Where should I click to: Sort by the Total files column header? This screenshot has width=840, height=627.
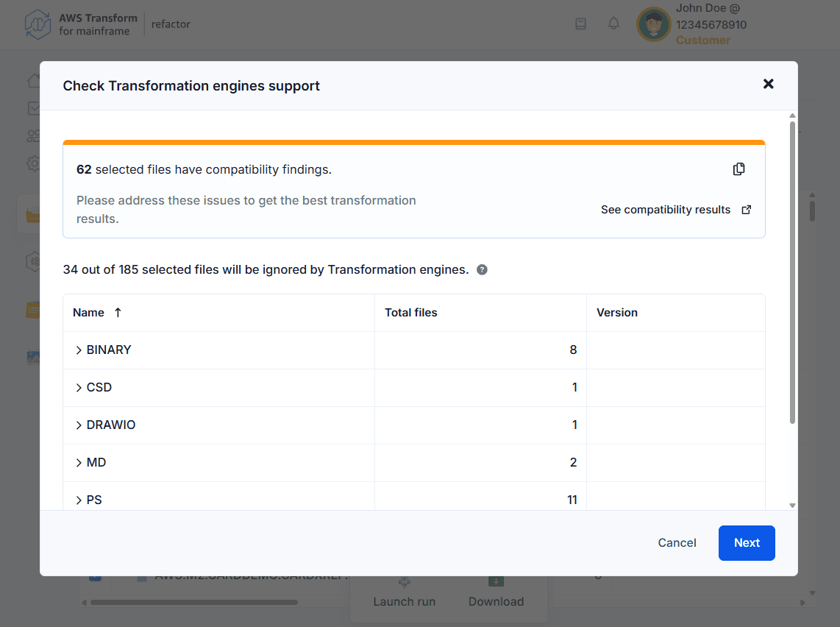[x=411, y=313]
